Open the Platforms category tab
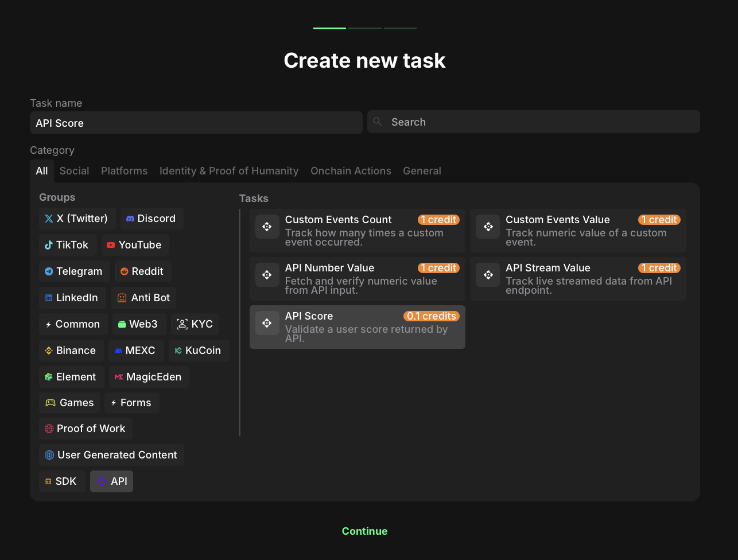Viewport: 738px width, 560px height. point(125,171)
